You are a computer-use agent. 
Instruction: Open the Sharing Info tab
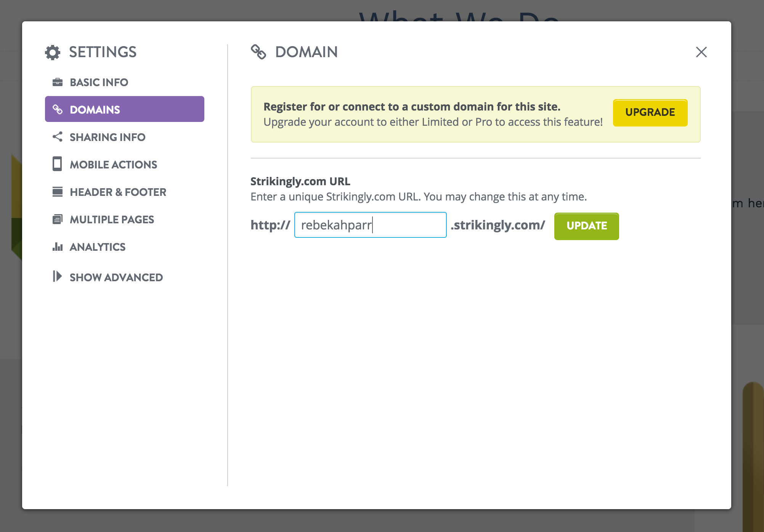(x=124, y=137)
